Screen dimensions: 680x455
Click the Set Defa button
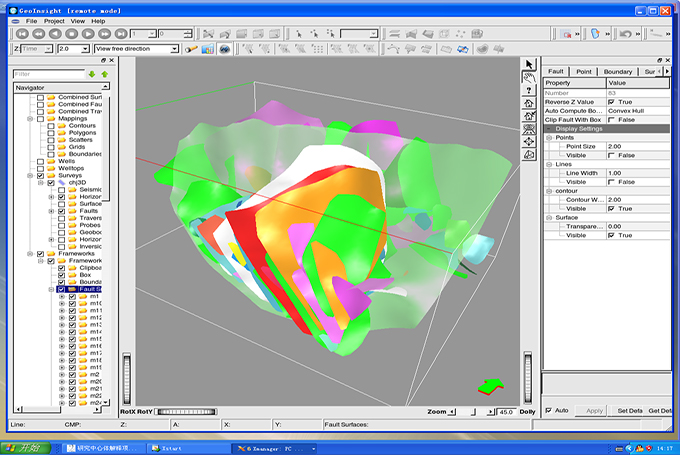(629, 411)
